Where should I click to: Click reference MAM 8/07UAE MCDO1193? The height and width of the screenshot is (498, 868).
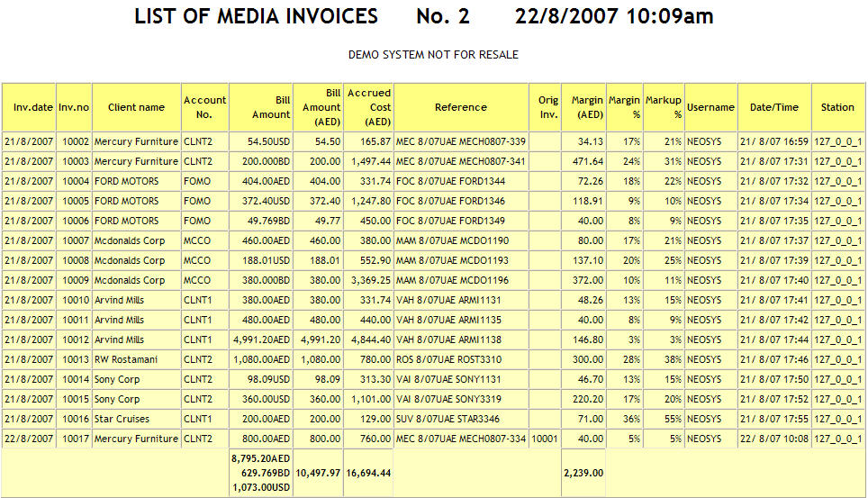[452, 260]
